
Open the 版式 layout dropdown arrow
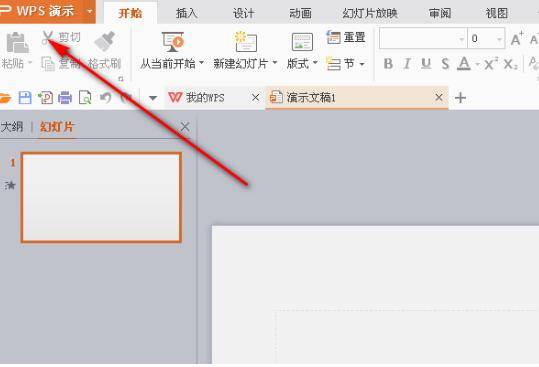315,63
